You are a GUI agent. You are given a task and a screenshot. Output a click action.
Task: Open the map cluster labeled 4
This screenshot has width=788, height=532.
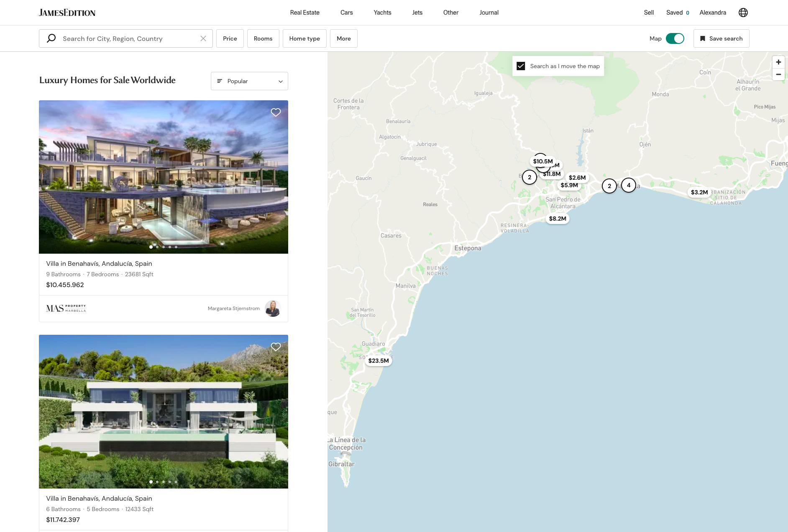pyautogui.click(x=629, y=185)
